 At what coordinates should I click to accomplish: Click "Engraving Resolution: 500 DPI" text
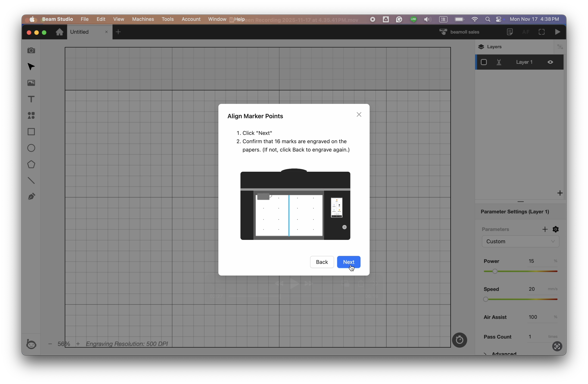127,344
